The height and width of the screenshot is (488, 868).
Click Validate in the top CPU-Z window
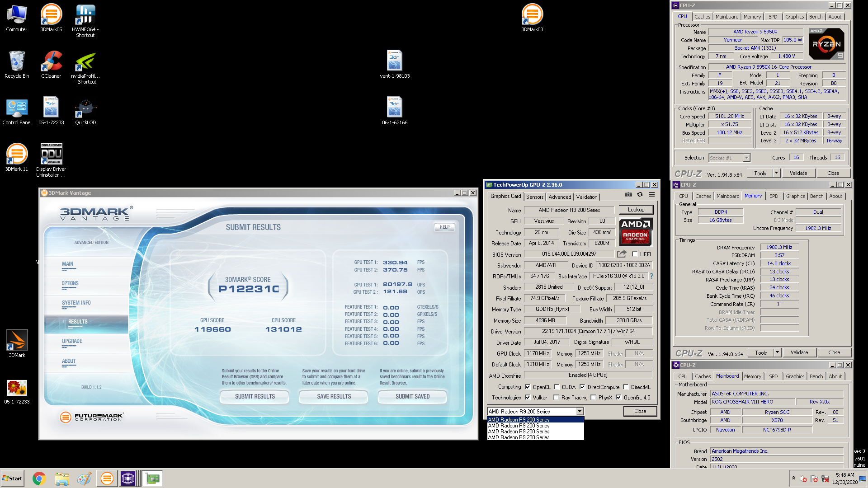(x=798, y=173)
